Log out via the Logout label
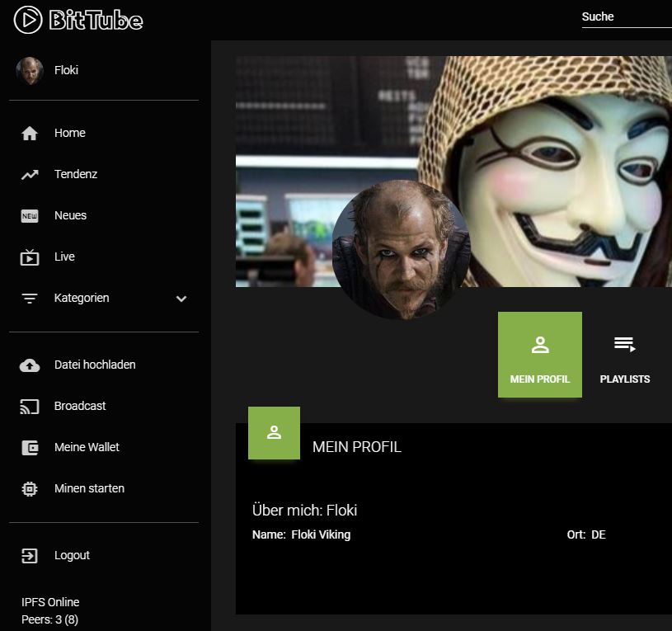Viewport: 672px width, 631px height. coord(72,555)
